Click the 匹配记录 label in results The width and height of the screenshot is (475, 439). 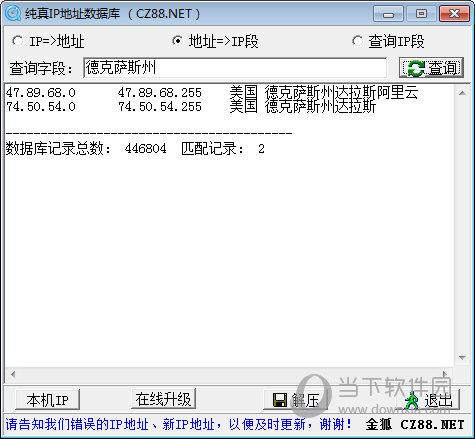[212, 149]
